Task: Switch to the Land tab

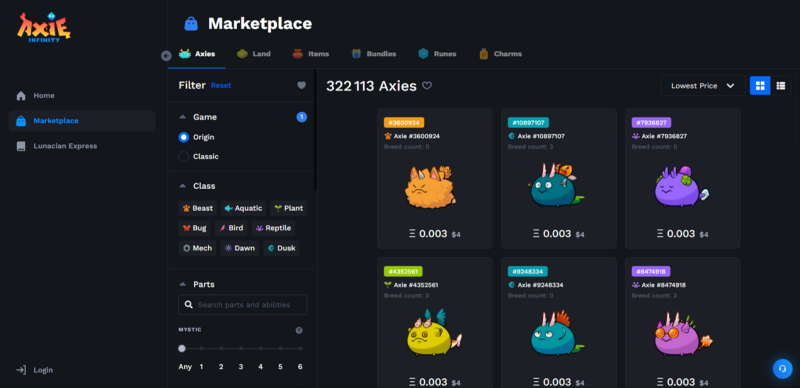Action: [x=254, y=54]
